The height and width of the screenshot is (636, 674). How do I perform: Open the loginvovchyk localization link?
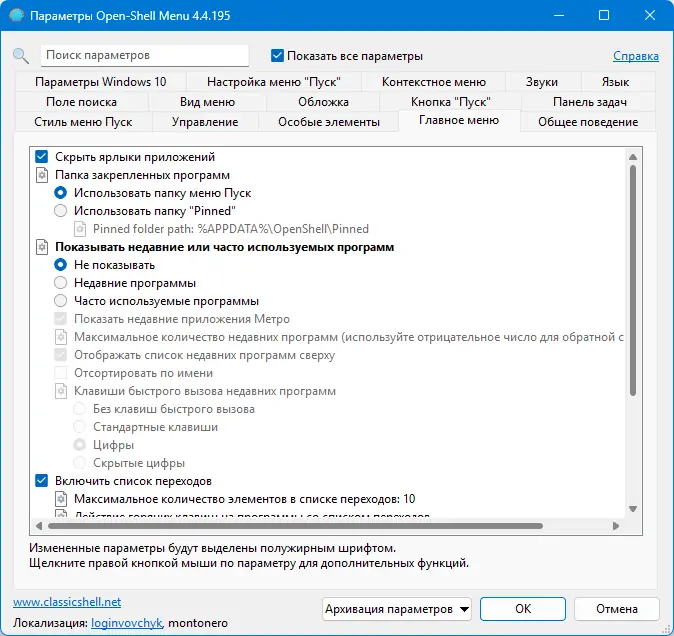click(127, 623)
